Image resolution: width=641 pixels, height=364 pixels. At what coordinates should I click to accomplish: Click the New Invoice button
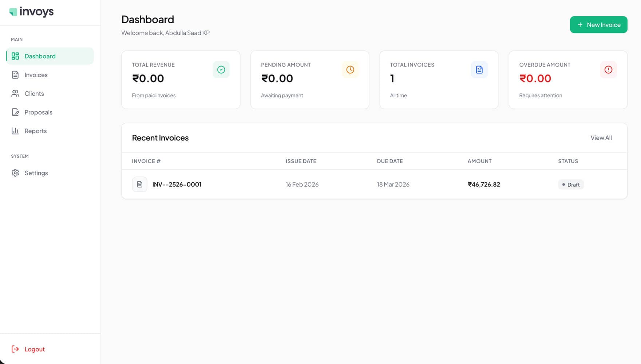[598, 24]
